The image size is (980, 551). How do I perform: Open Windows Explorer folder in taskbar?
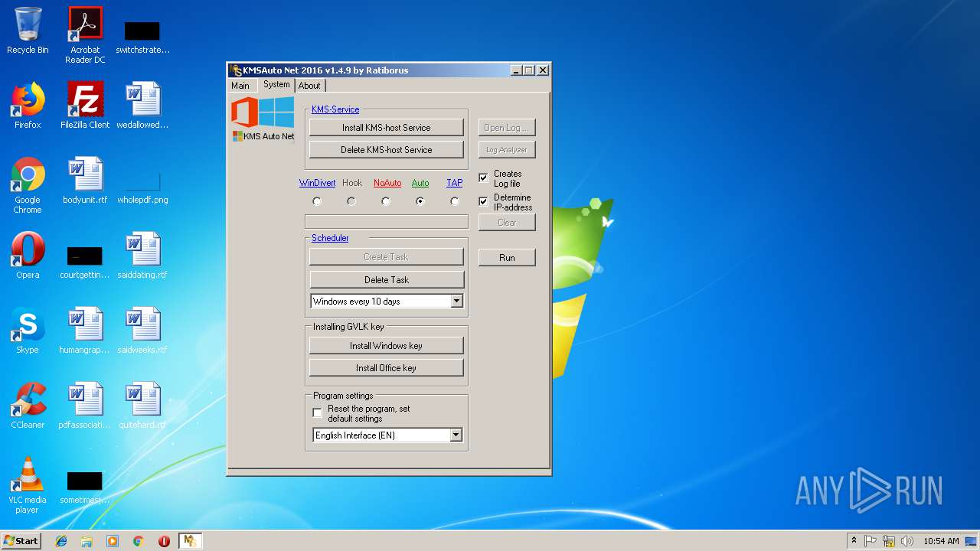87,541
